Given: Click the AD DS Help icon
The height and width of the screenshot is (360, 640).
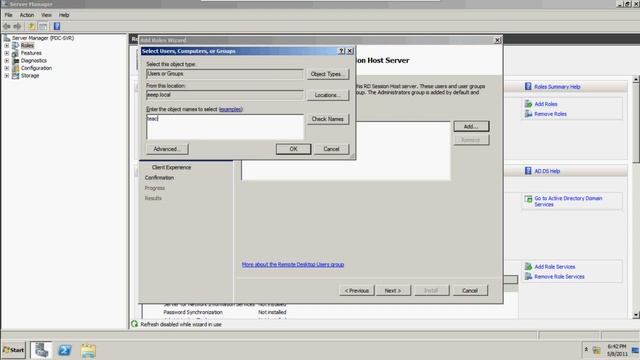Looking at the screenshot, I should 528,171.
